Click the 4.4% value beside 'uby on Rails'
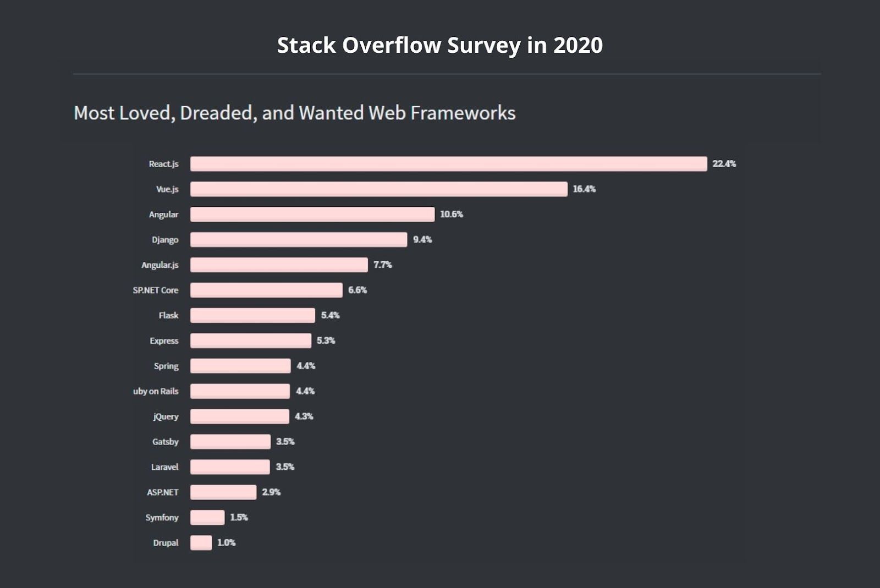The image size is (880, 588). tap(305, 392)
